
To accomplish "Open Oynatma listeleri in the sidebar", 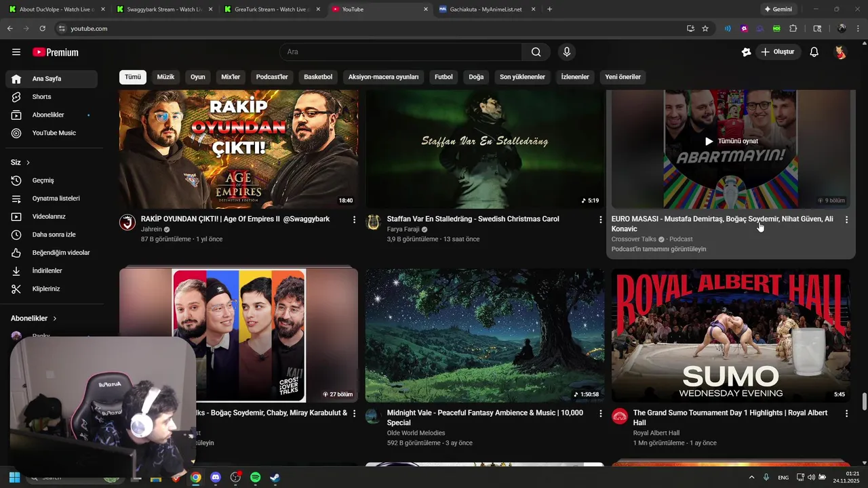I will [x=52, y=199].
